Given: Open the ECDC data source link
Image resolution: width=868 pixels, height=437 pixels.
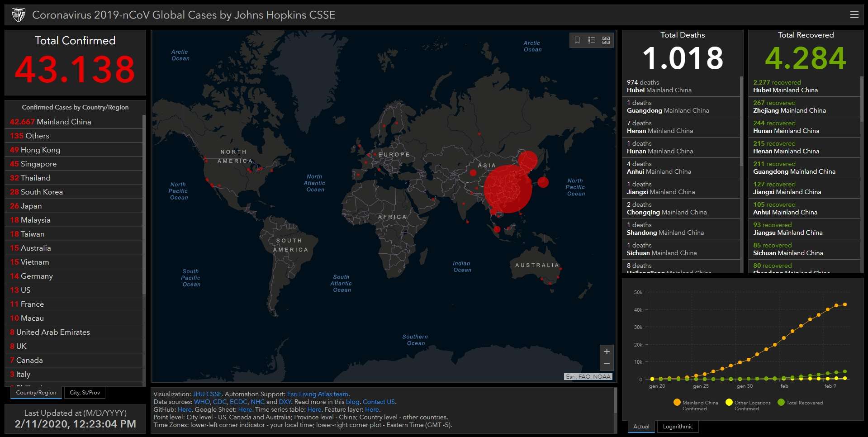Looking at the screenshot, I should point(238,402).
